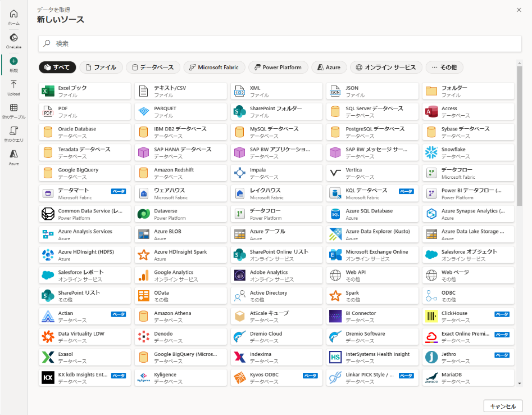This screenshot has width=532, height=415.
Task: Click the 検索 search field
Action: pyautogui.click(x=280, y=43)
